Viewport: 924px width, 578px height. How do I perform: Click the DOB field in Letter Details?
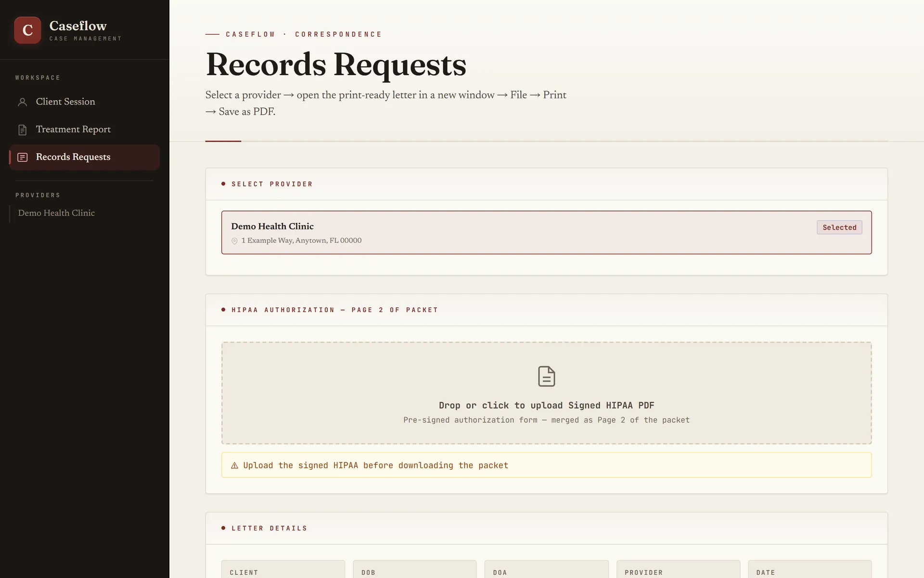414,569
